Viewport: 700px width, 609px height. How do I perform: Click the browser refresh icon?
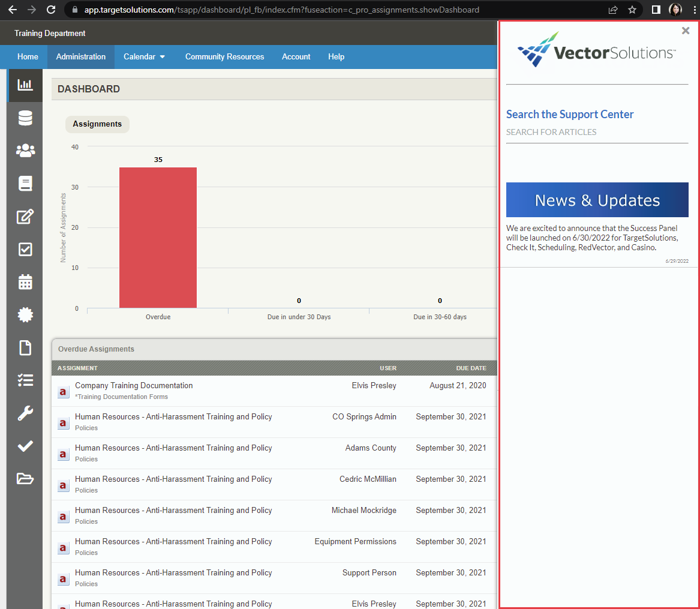click(x=50, y=10)
